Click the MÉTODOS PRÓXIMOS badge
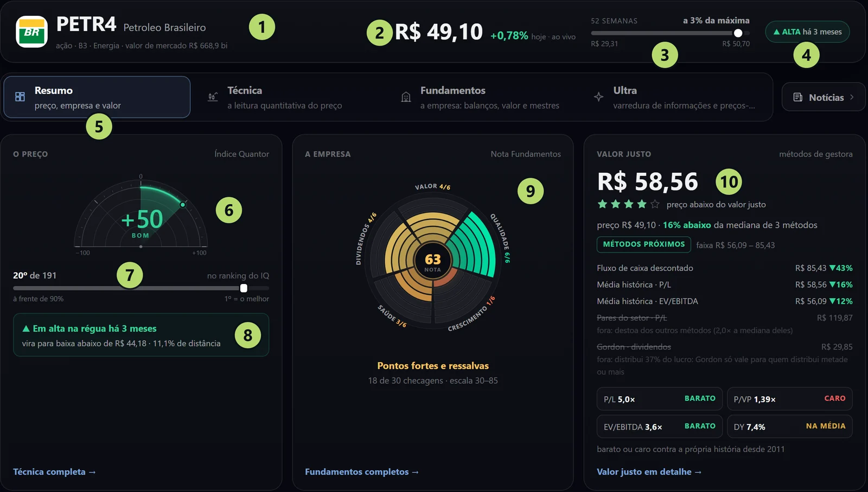Viewport: 868px width, 492px height. [644, 244]
